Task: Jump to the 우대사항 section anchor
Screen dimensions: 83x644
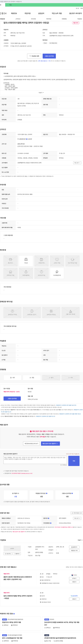Action: click(33, 19)
